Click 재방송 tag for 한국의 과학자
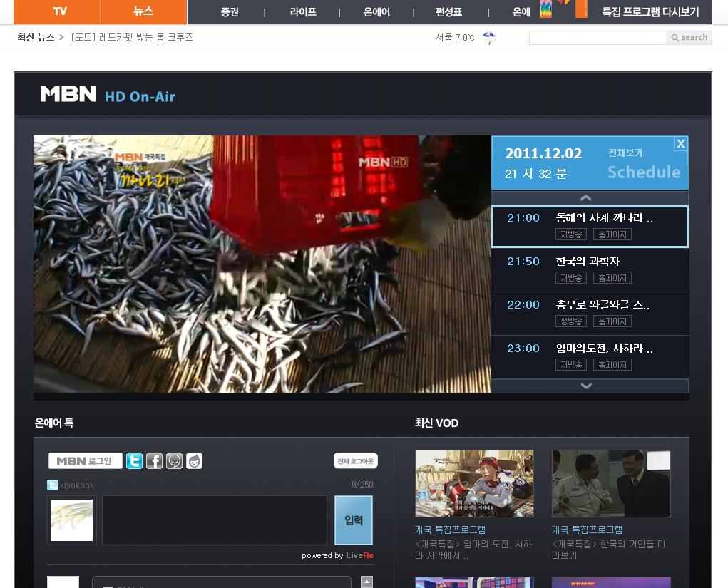The height and width of the screenshot is (588, 728). click(571, 278)
